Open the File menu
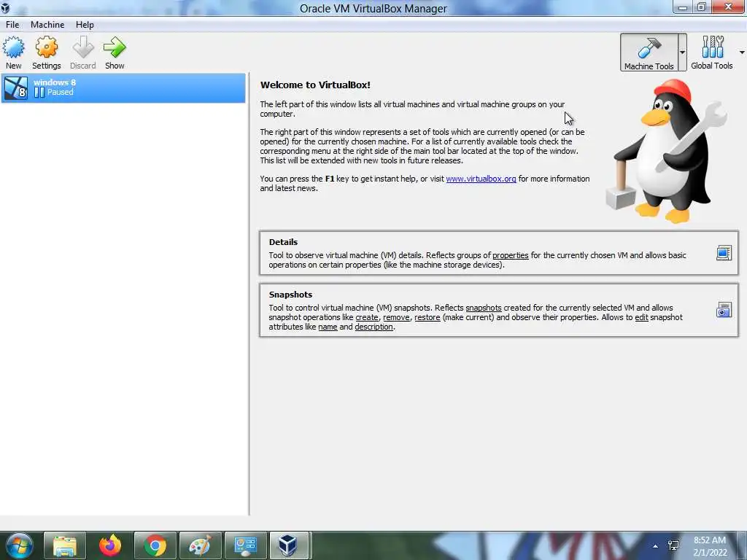This screenshot has width=747, height=560. tap(12, 25)
